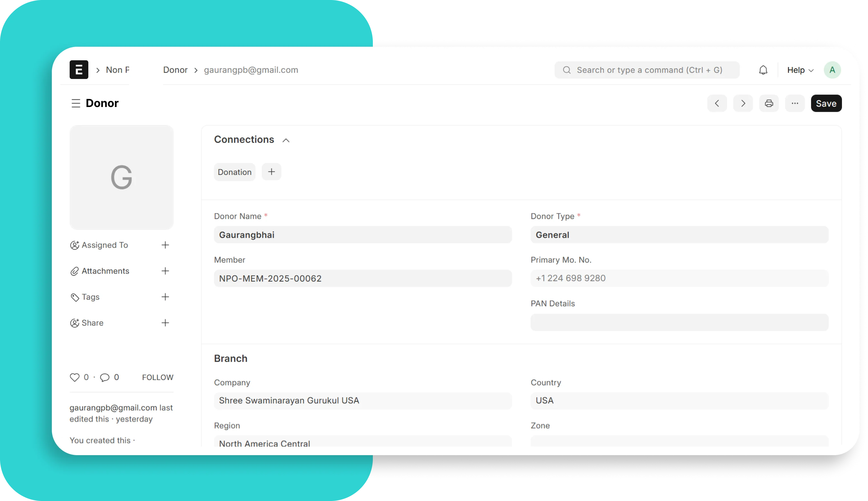Screen dimensions: 868x501
Task: Click the user avatar in the top right
Action: pos(833,70)
